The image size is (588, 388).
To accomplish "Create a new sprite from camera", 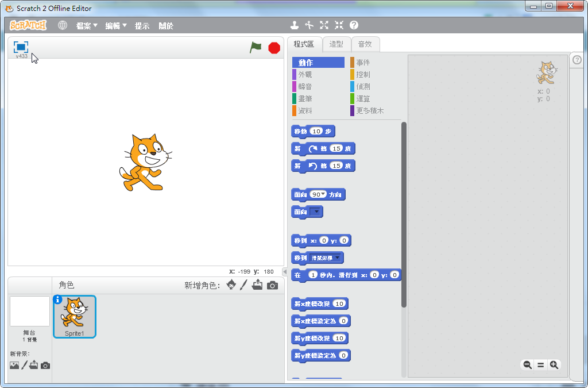I will 273,286.
